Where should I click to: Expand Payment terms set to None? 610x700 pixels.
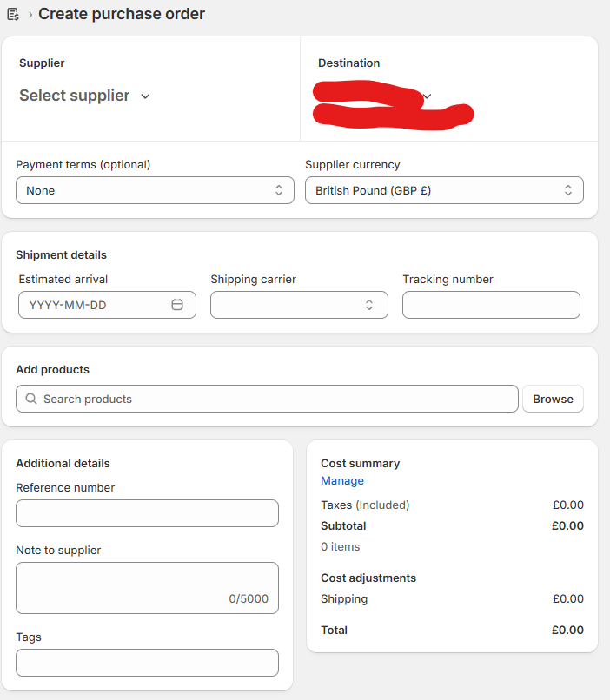click(155, 190)
